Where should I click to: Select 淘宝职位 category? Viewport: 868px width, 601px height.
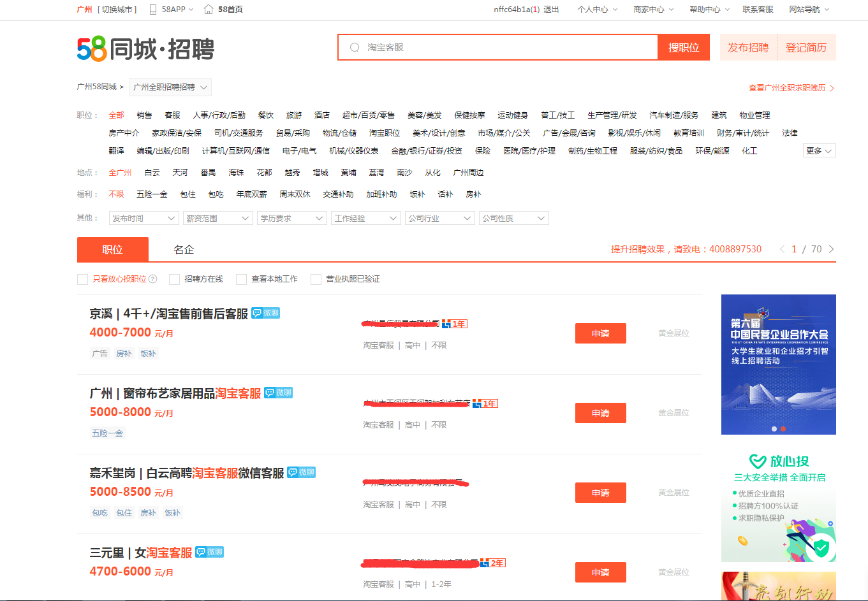tap(385, 133)
